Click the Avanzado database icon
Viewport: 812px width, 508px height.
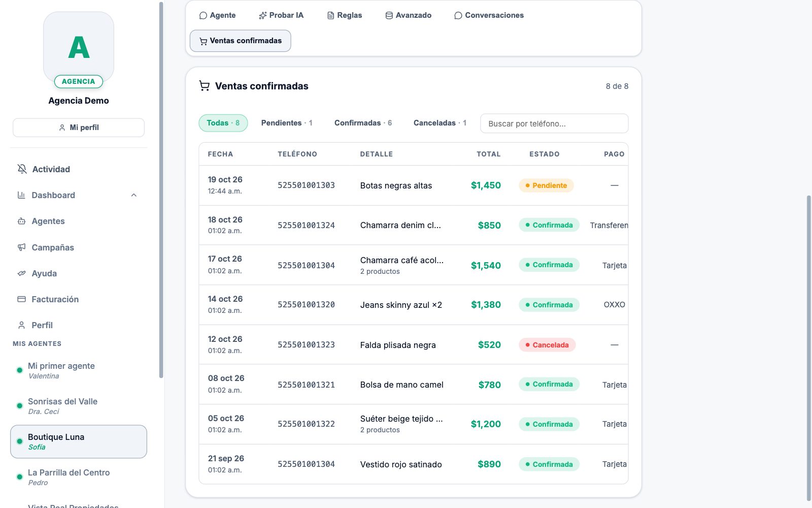(x=389, y=16)
